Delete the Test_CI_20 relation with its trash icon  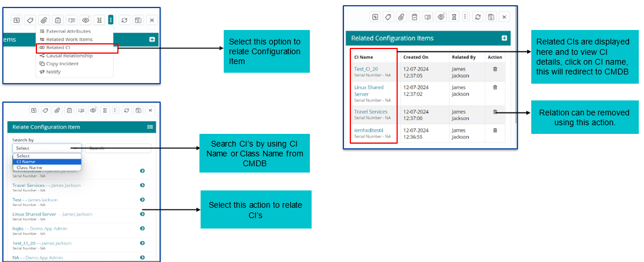[x=495, y=69]
